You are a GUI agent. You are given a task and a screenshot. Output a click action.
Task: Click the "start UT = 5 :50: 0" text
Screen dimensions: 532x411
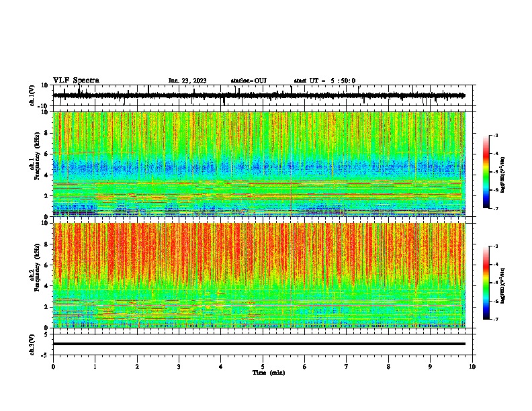(324, 81)
